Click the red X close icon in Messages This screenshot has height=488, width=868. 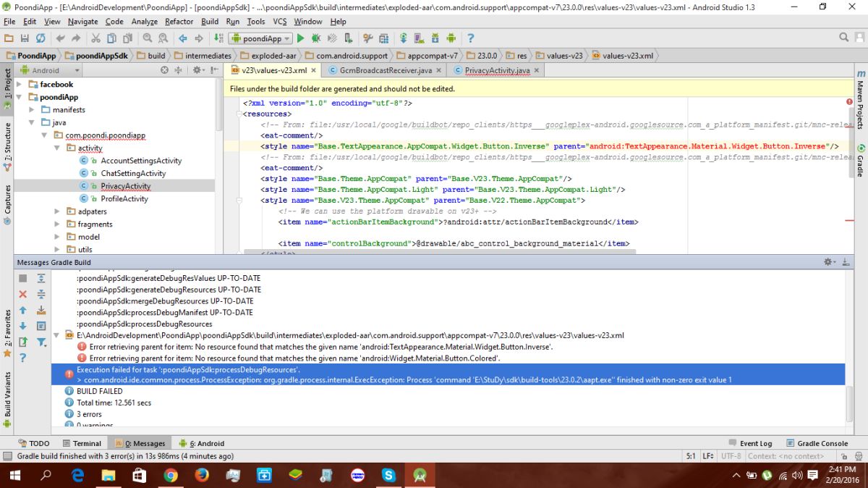(22, 294)
